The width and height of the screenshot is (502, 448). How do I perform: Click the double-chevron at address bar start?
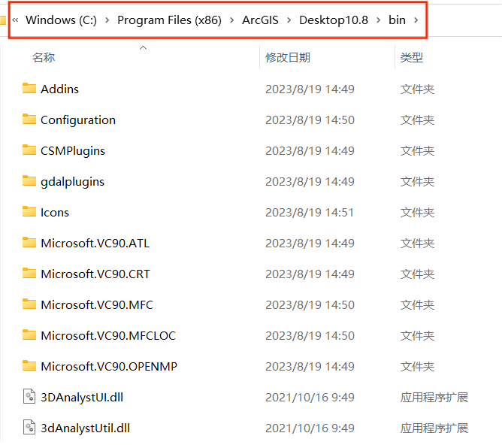(x=15, y=20)
